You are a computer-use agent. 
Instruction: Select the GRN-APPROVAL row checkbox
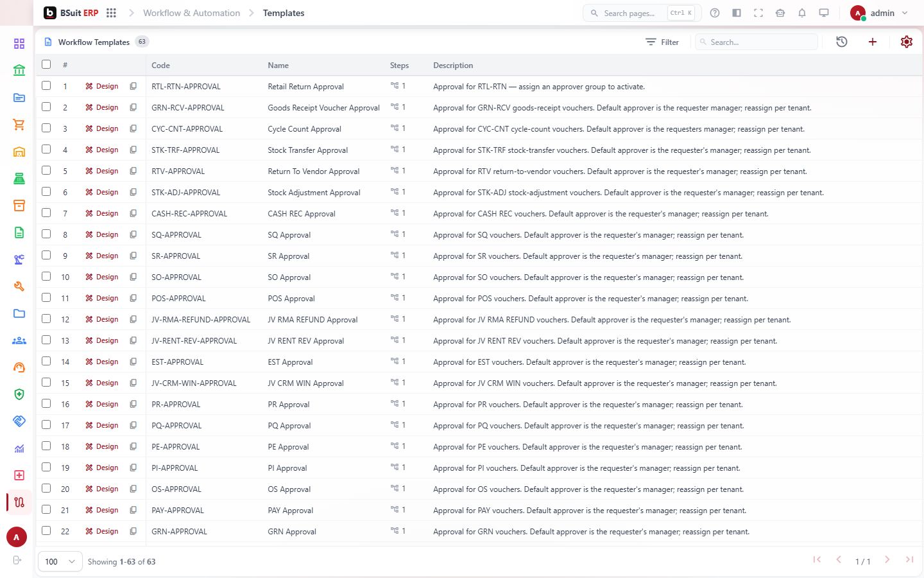46,530
